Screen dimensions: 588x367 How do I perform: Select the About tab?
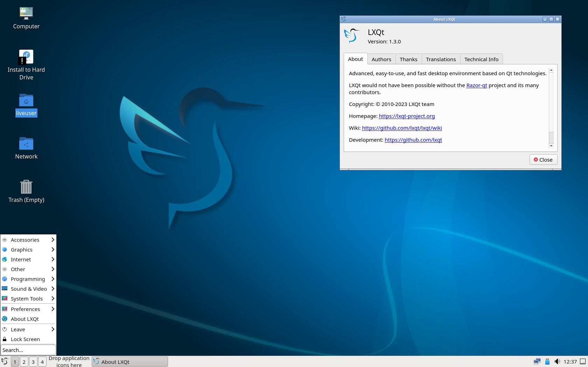coord(356,59)
